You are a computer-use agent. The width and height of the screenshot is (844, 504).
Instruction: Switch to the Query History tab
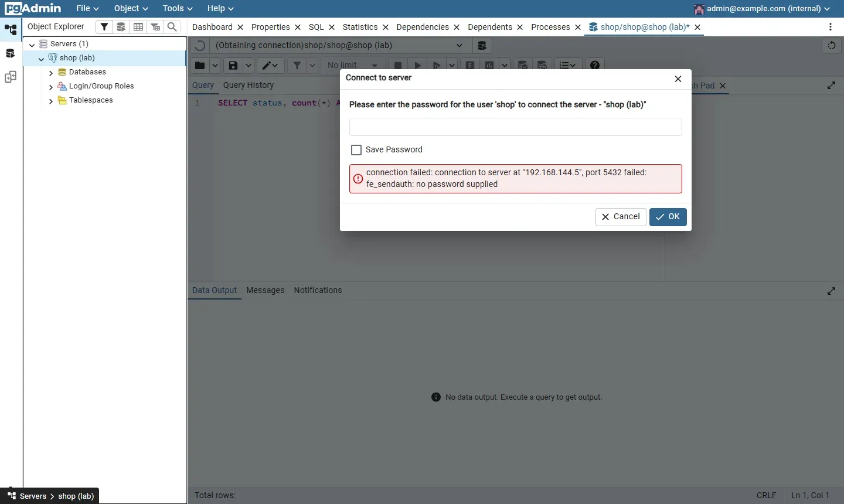[x=249, y=86]
